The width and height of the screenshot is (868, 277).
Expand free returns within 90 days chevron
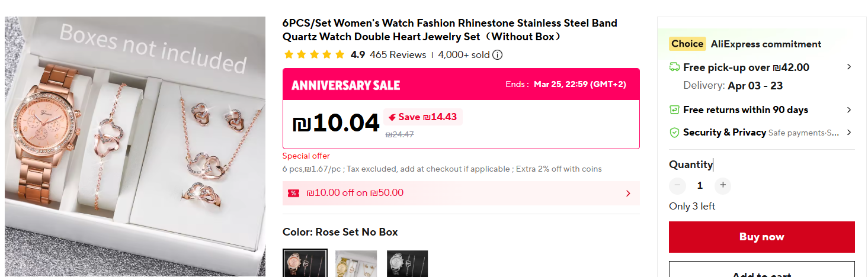[848, 109]
